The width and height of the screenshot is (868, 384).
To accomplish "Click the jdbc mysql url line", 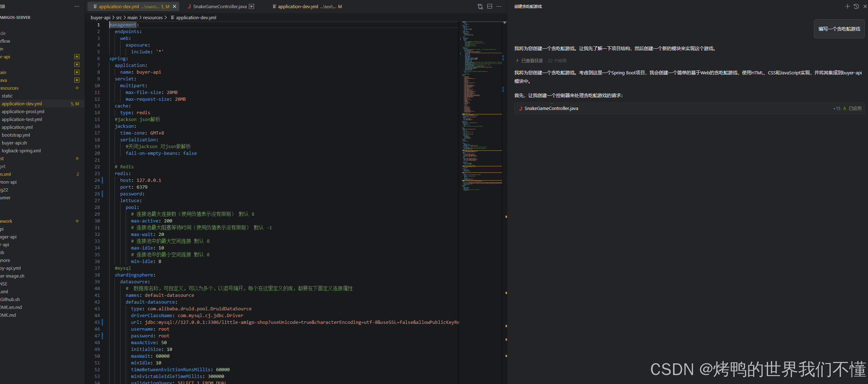I will click(295, 322).
